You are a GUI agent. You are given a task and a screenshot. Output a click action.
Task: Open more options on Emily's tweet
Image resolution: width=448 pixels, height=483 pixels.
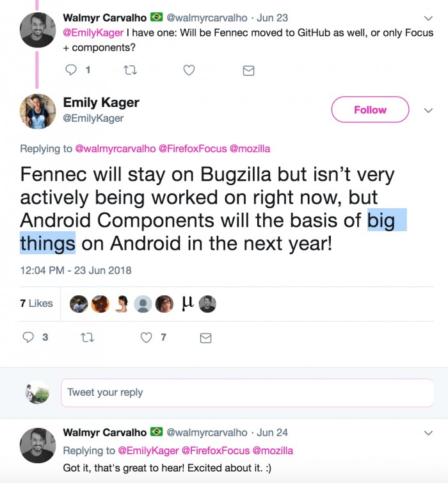429,110
